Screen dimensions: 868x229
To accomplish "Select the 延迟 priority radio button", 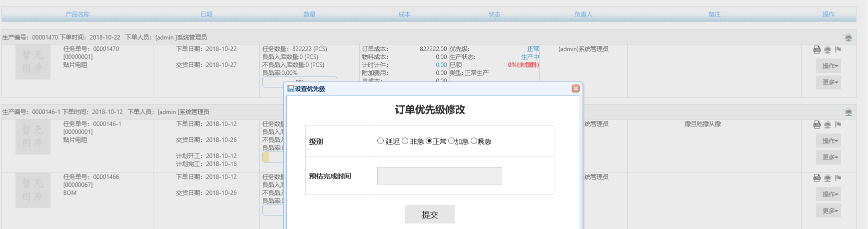I will 381,141.
